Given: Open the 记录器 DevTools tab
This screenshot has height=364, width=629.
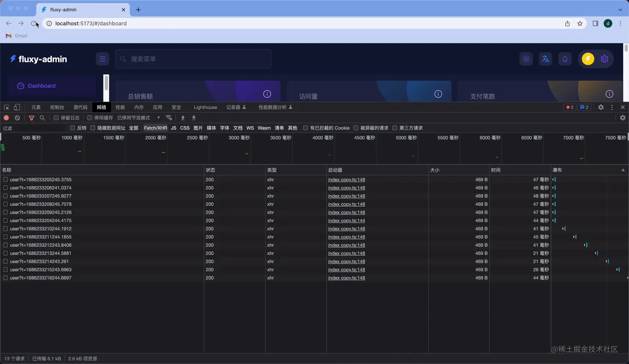Looking at the screenshot, I should pyautogui.click(x=236, y=107).
